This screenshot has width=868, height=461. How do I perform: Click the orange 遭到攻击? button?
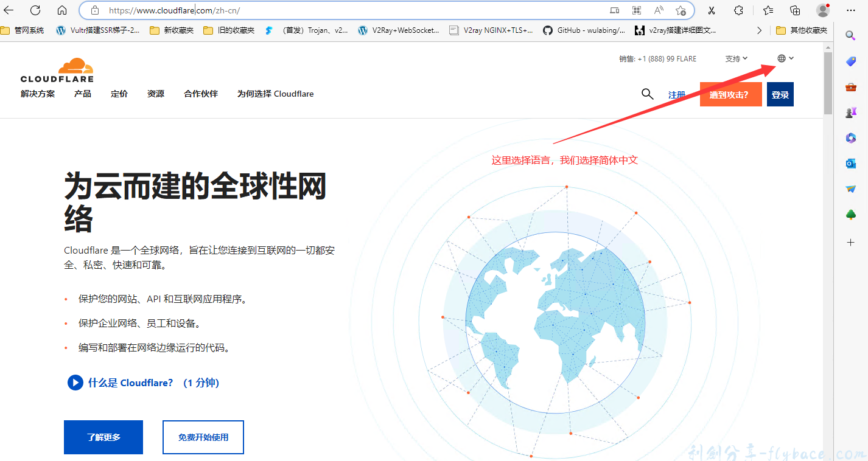pos(730,94)
